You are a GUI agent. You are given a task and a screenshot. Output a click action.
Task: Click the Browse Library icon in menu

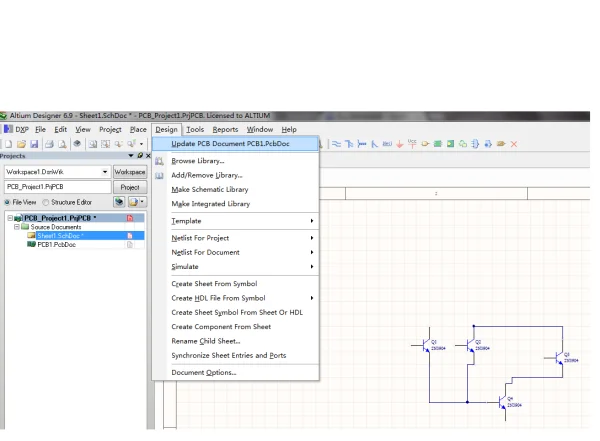click(159, 161)
